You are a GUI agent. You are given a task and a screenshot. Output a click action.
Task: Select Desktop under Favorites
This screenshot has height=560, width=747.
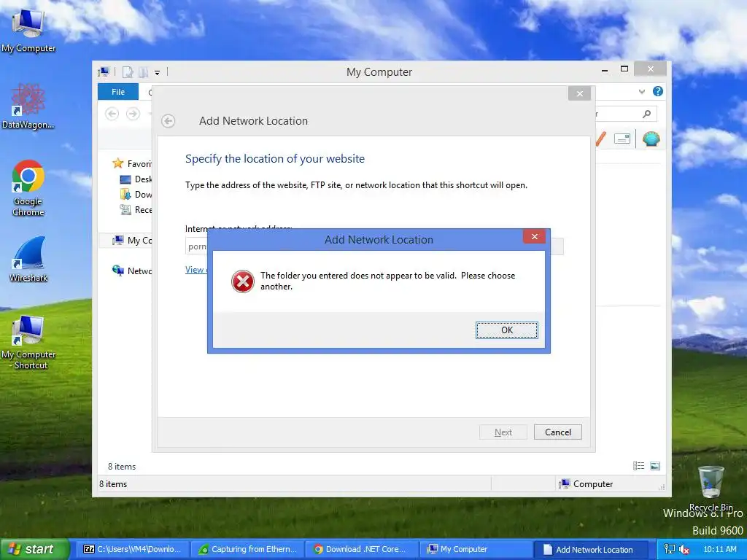coord(136,179)
